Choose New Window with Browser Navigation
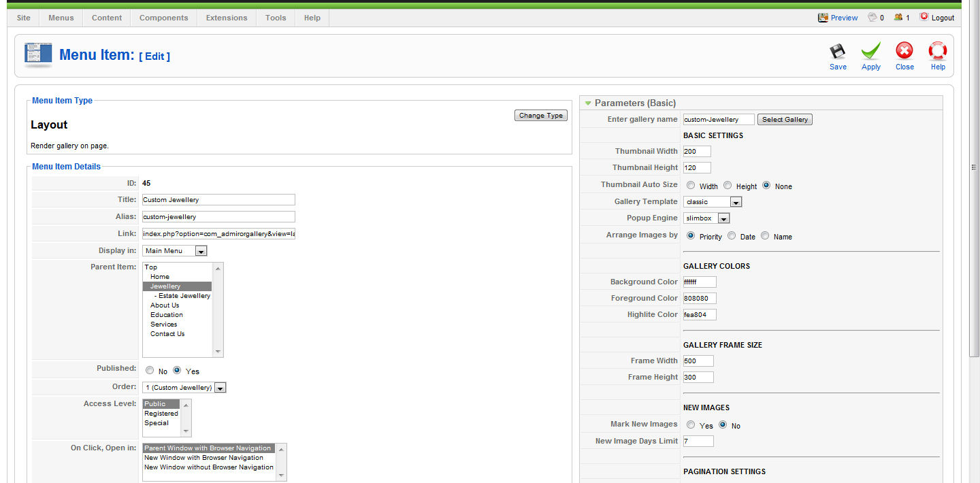The height and width of the screenshot is (483, 980). coord(208,458)
